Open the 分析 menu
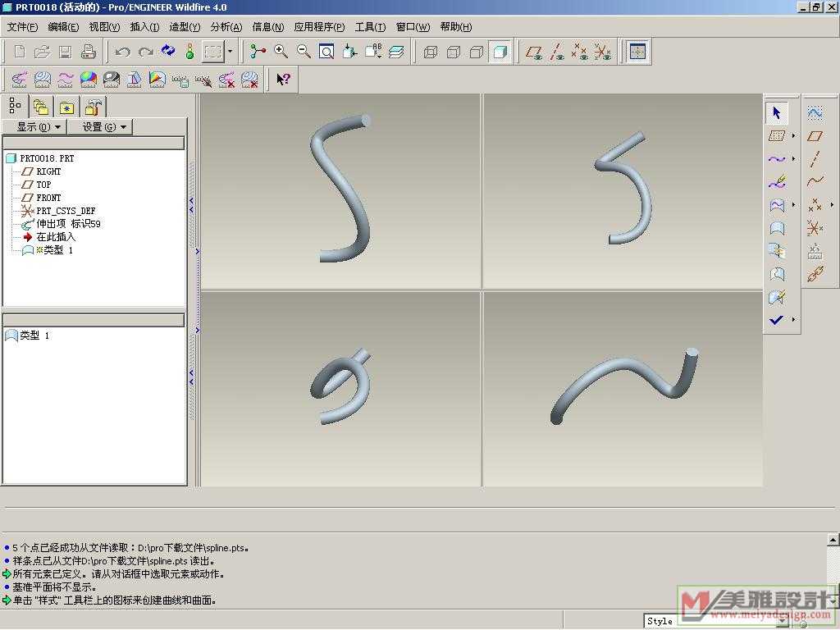Image resolution: width=840 pixels, height=630 pixels. pyautogui.click(x=226, y=27)
